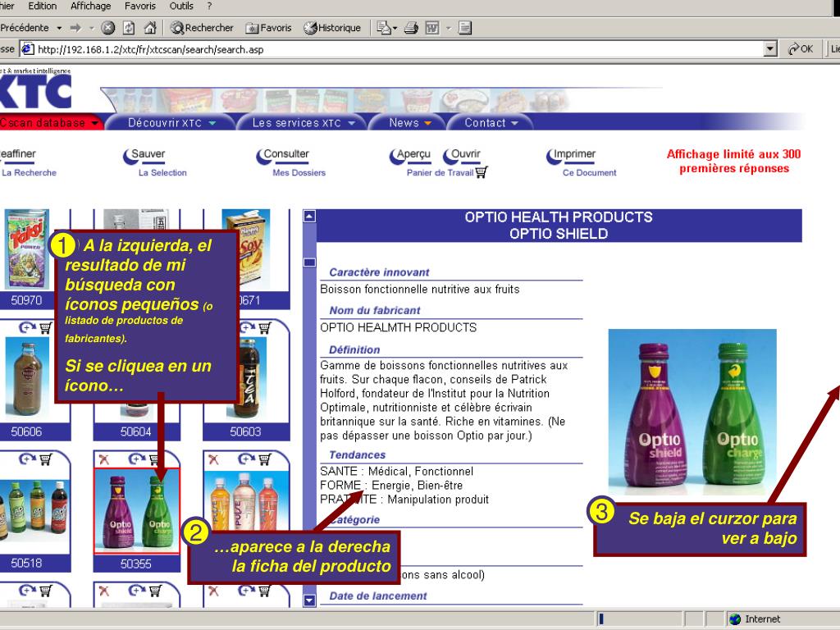
Task: Go back with the Précédente button
Action: [x=24, y=27]
